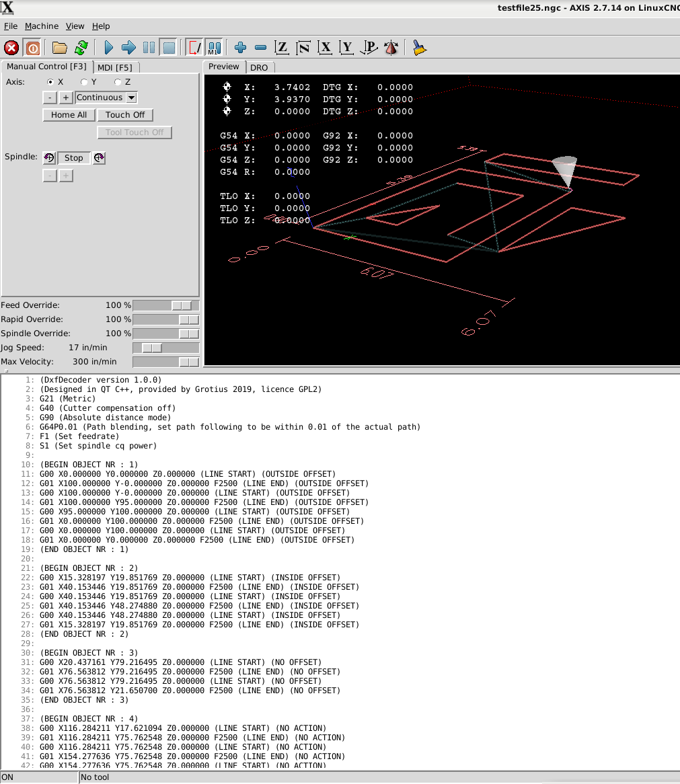
Task: Zoom out the preview
Action: (260, 48)
